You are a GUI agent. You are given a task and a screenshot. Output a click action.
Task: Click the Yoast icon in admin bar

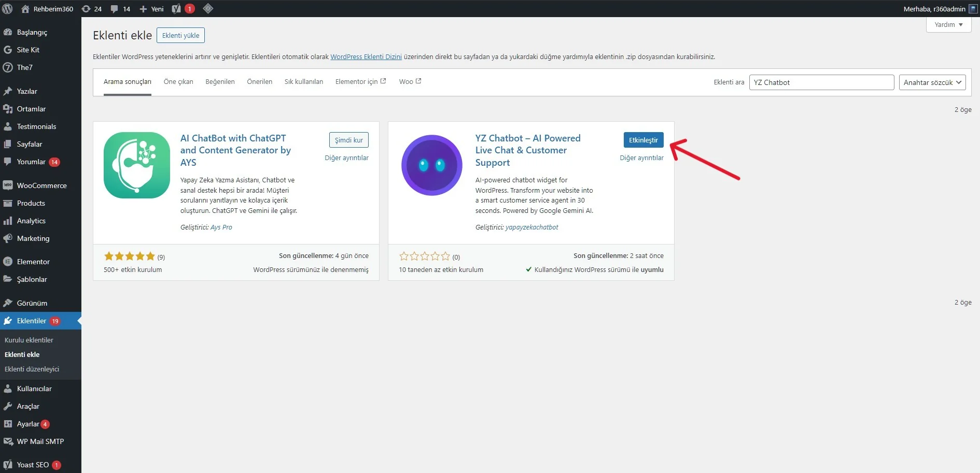coord(177,9)
